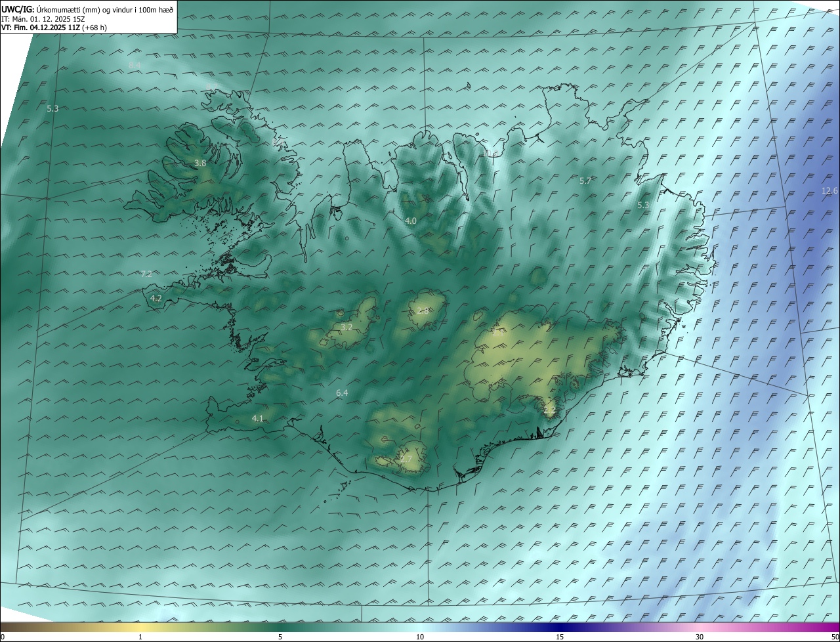Click the 7.2 value off the Snæfellsnes peninsula
840x642 pixels.
tap(146, 274)
